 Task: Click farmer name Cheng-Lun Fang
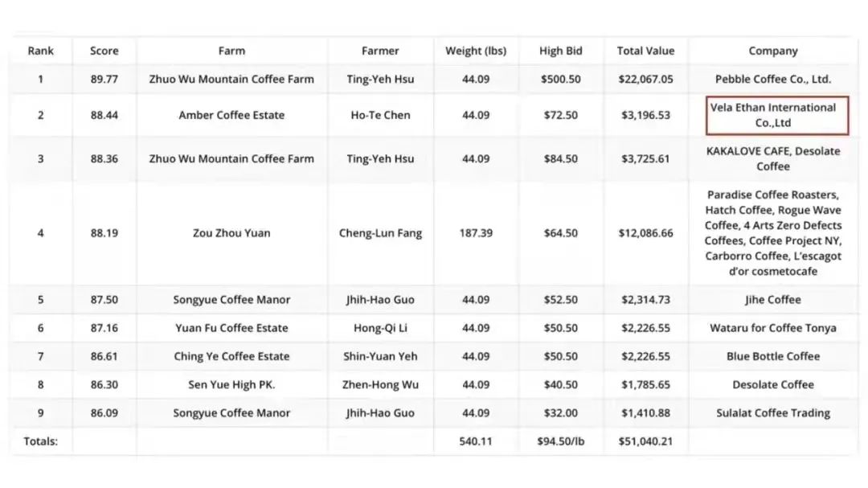(x=380, y=233)
